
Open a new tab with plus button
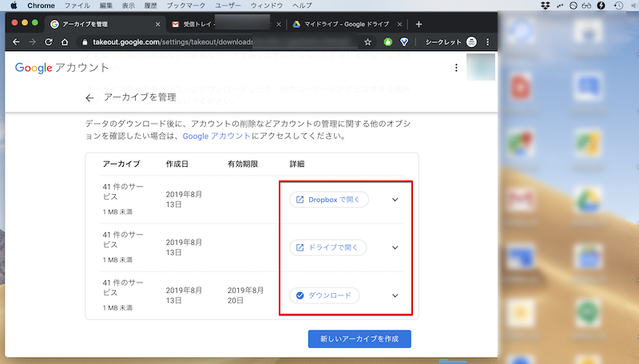pyautogui.click(x=419, y=24)
